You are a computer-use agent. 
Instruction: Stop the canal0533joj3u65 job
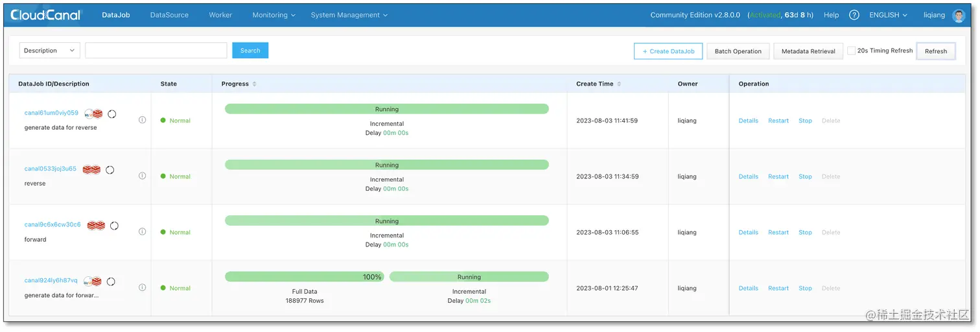805,176
